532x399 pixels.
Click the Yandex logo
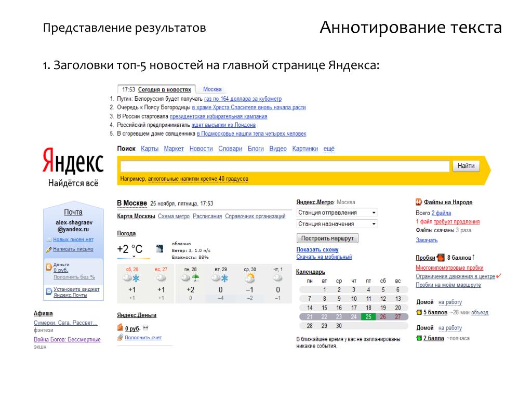pyautogui.click(x=73, y=160)
